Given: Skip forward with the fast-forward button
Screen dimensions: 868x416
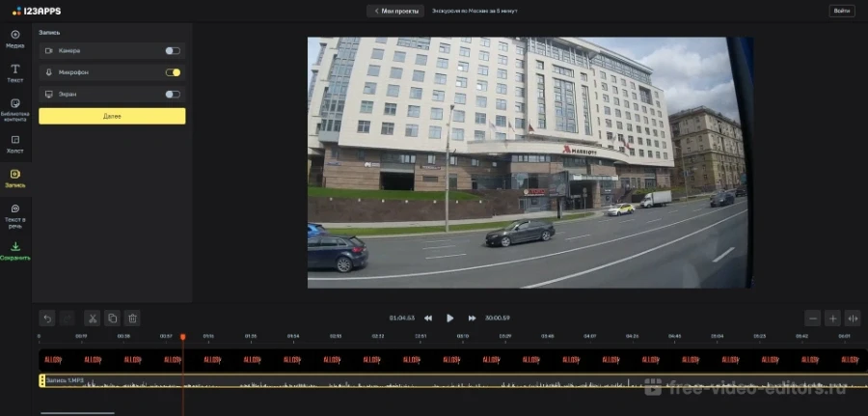Looking at the screenshot, I should pyautogui.click(x=472, y=318).
